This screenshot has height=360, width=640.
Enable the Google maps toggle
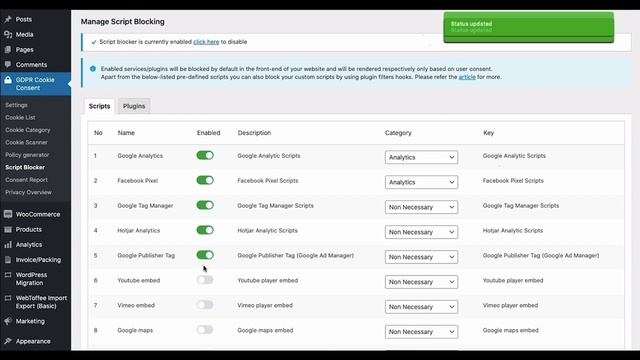click(x=205, y=329)
